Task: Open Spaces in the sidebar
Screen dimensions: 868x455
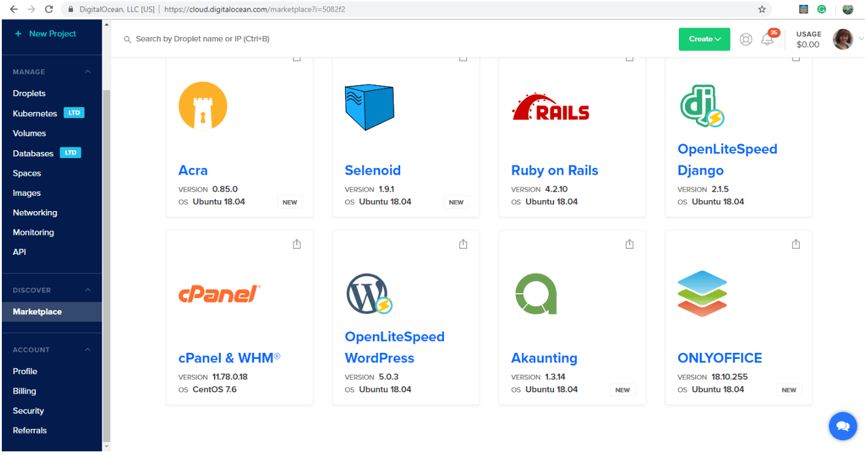Action: coord(27,173)
